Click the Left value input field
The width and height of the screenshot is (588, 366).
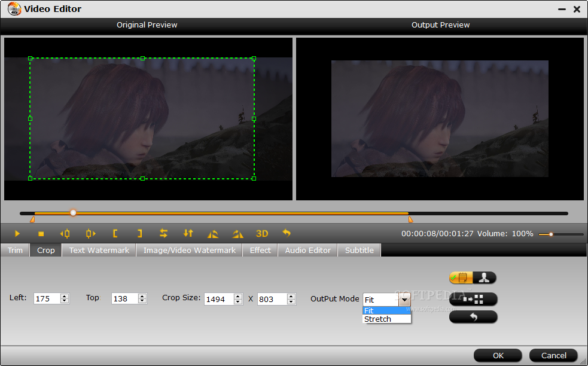[x=47, y=298]
